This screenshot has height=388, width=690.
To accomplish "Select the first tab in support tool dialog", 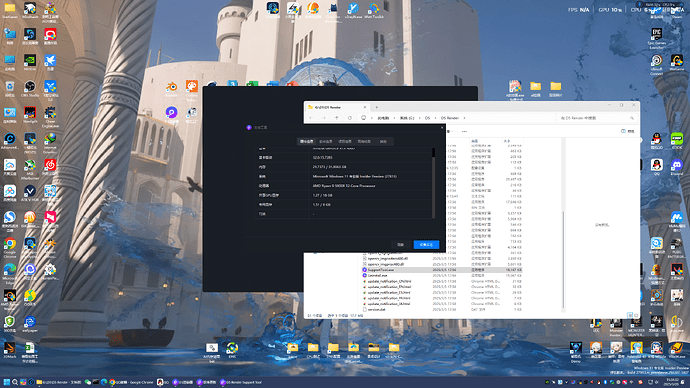I will tap(307, 142).
